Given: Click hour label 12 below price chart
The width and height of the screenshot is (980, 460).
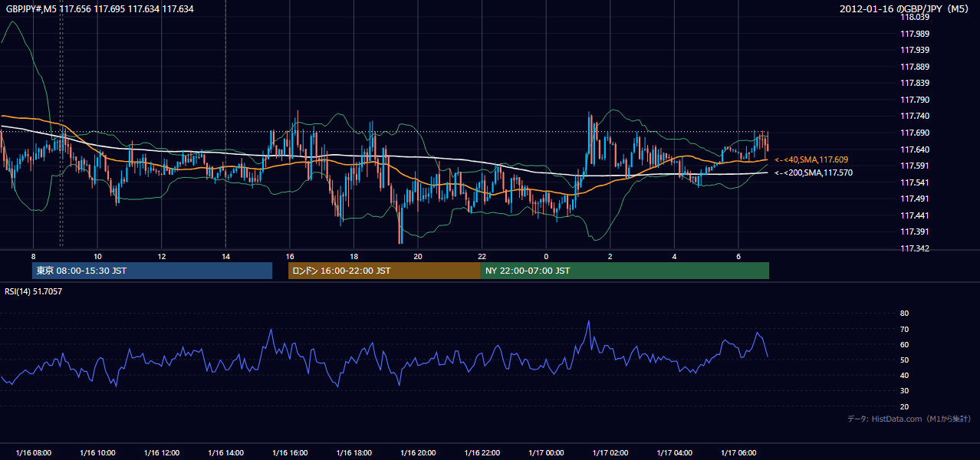Looking at the screenshot, I should [161, 256].
